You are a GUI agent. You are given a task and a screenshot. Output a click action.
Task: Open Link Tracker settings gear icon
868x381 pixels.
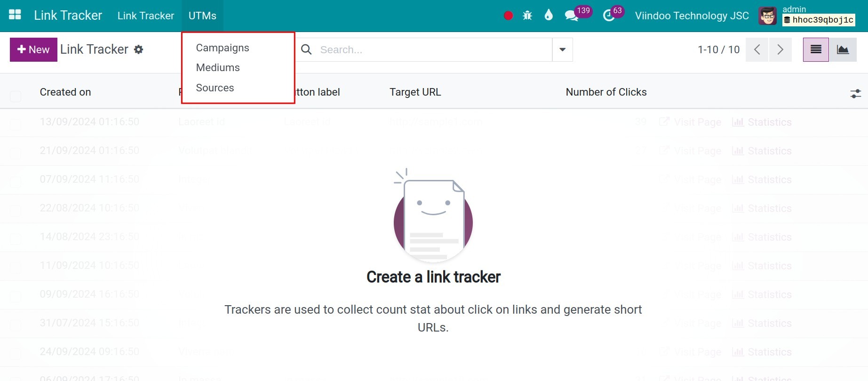pyautogui.click(x=138, y=49)
